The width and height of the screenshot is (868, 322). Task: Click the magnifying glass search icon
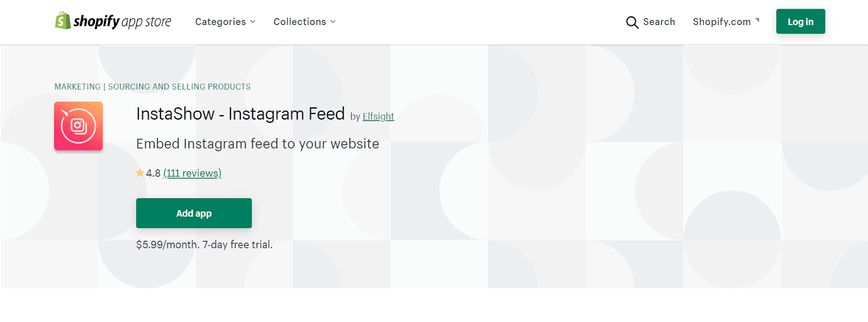point(632,22)
